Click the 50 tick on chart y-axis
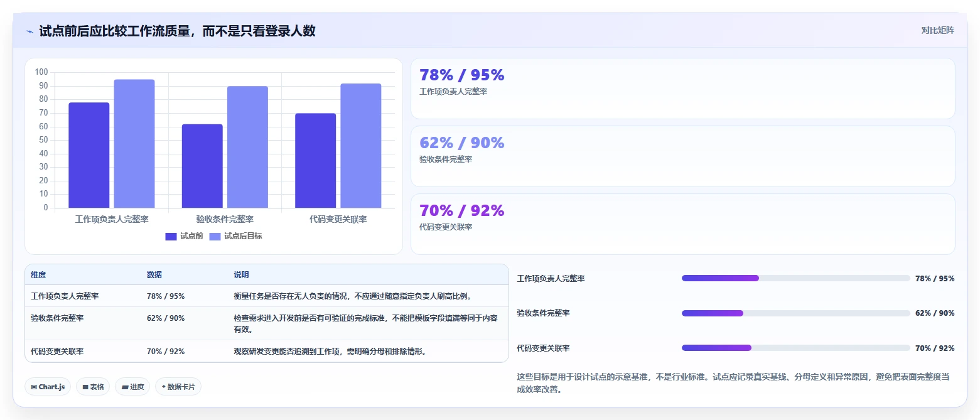The width and height of the screenshot is (980, 420). pos(43,140)
